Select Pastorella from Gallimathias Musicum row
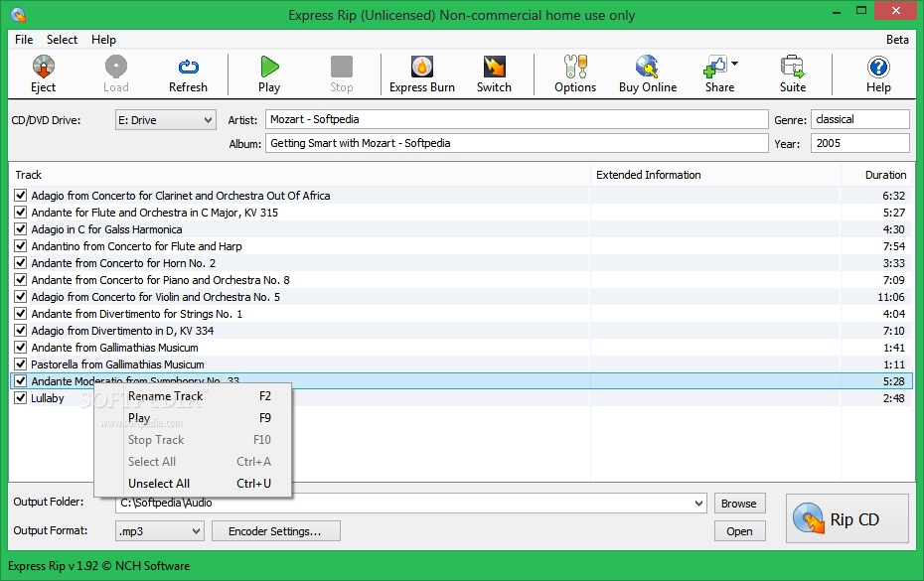924x581 pixels. coord(461,364)
